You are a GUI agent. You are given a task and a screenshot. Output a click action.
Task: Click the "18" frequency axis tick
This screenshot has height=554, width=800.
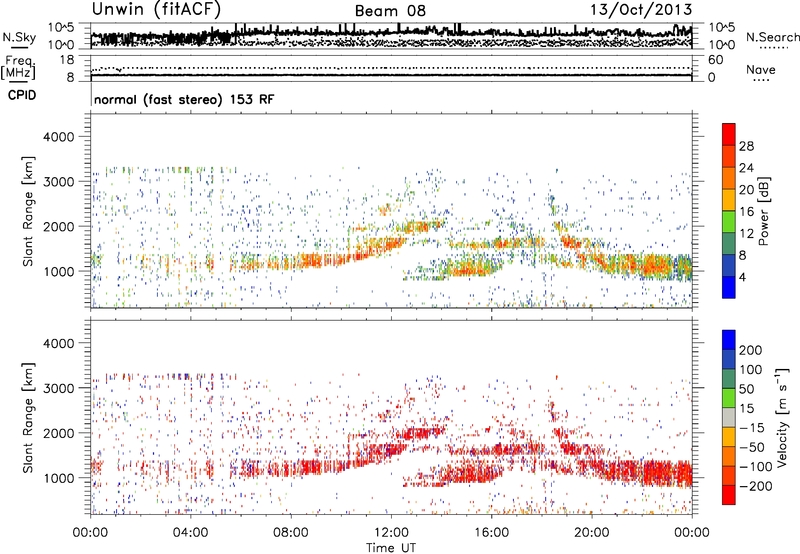point(67,60)
